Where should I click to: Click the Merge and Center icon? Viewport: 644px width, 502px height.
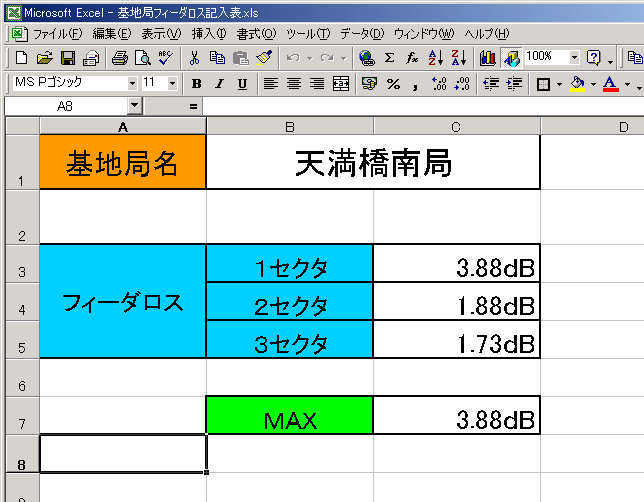[341, 83]
